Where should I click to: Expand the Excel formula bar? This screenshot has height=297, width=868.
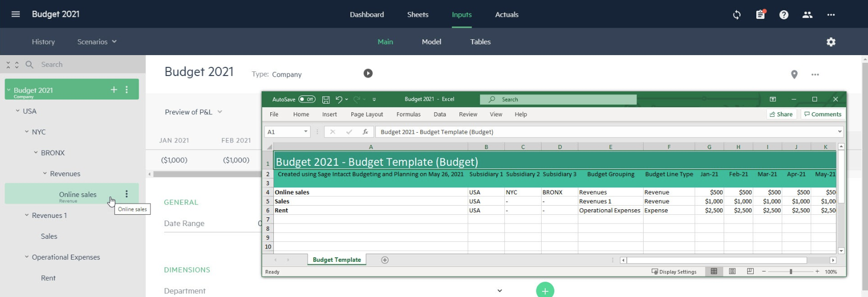click(x=839, y=132)
